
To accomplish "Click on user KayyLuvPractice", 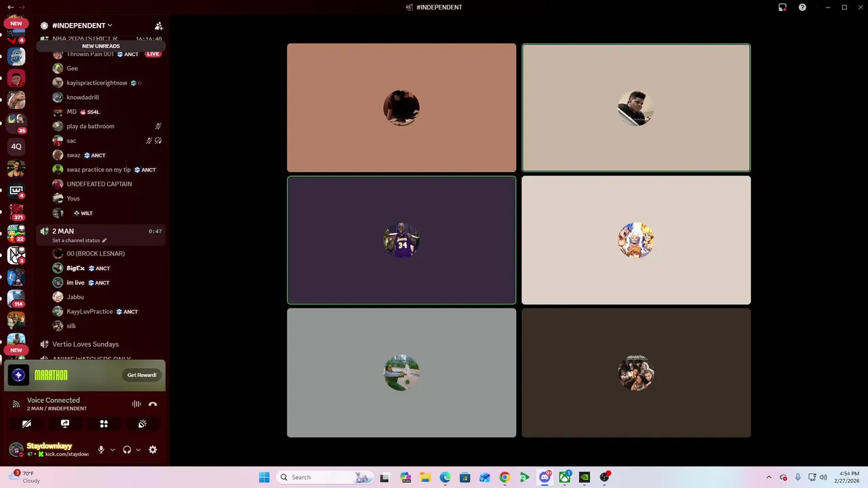I will 90,312.
